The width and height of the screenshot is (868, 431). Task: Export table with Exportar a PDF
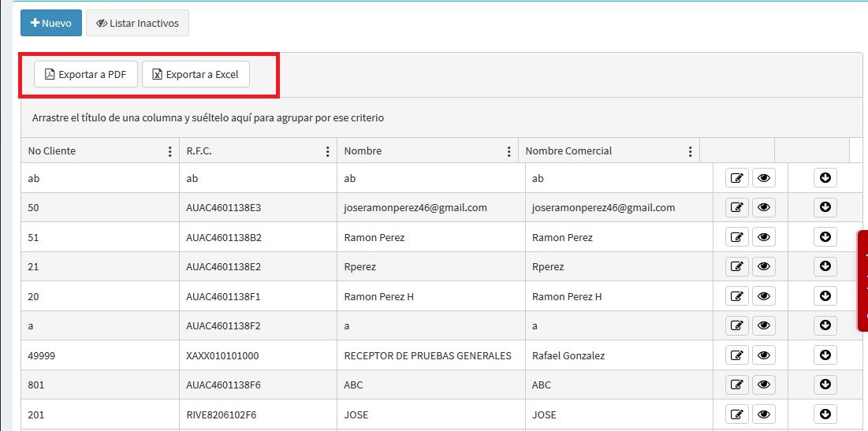point(85,75)
